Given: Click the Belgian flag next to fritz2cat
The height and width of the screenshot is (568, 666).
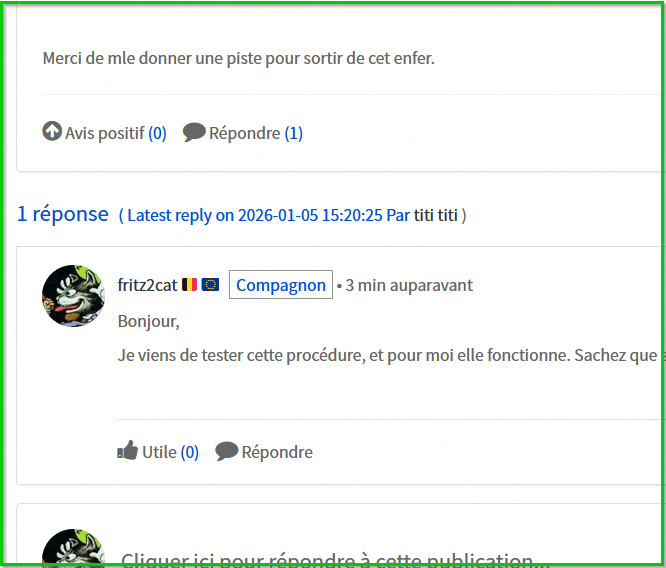Looking at the screenshot, I should click(189, 285).
